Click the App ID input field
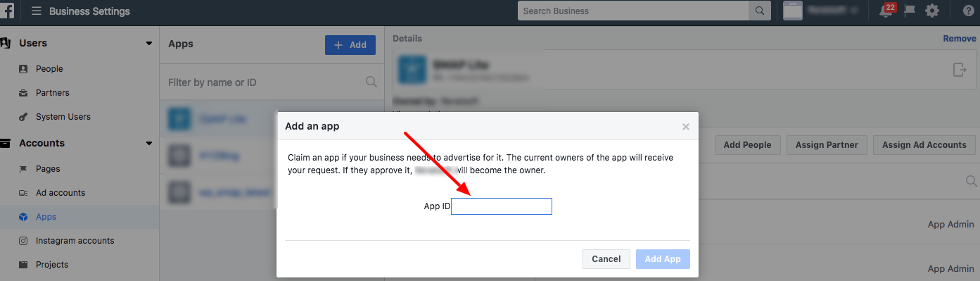The image size is (980, 281). click(x=502, y=206)
